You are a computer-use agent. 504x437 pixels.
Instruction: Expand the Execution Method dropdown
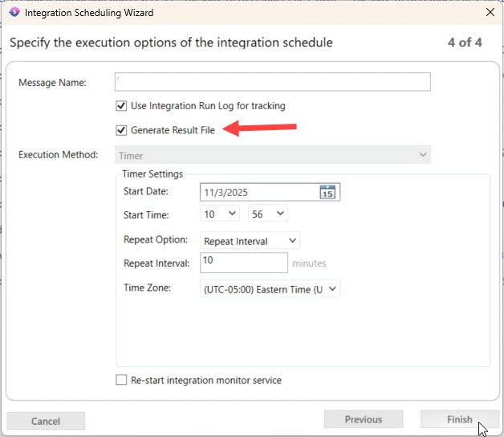(423, 154)
